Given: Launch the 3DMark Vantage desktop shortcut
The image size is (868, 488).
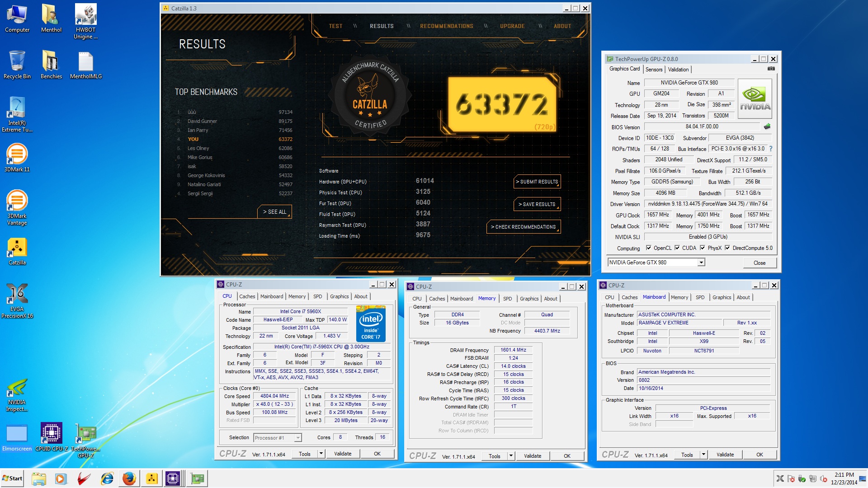Looking at the screenshot, I should [17, 207].
